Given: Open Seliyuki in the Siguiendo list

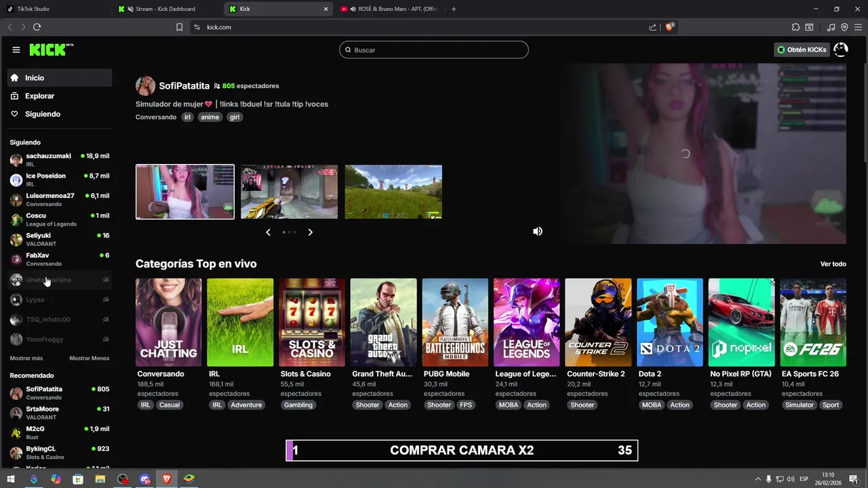Looking at the screenshot, I should coord(60,239).
